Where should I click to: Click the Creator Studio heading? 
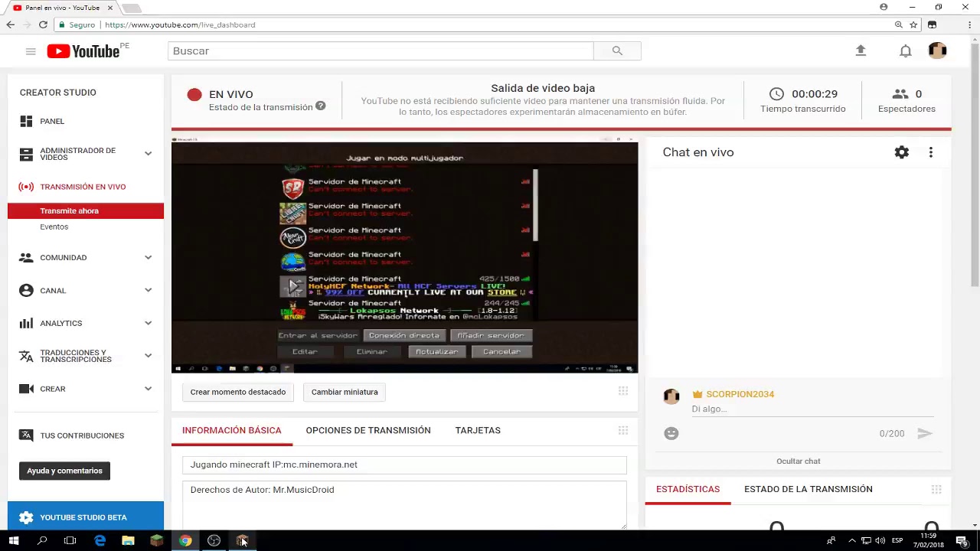point(58,93)
